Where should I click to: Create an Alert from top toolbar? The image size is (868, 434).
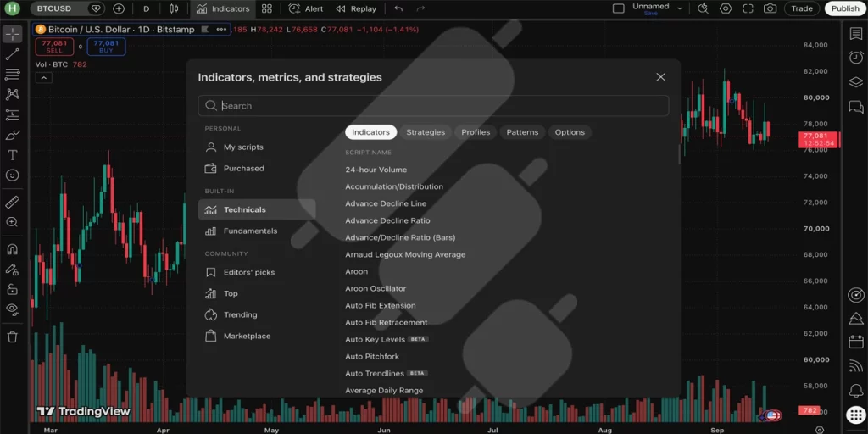coord(305,8)
